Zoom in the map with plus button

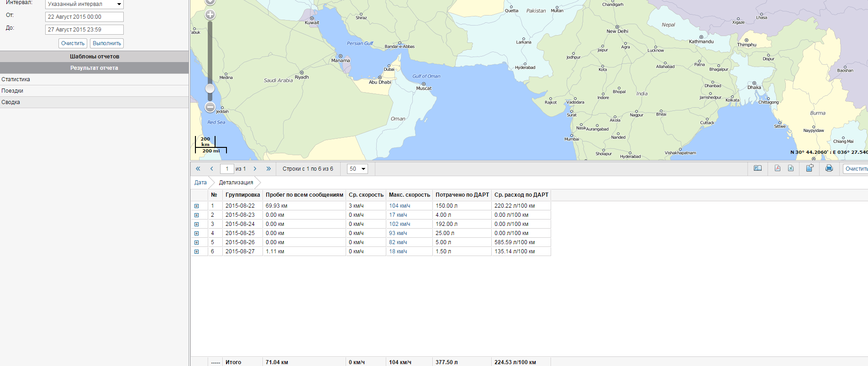[210, 15]
